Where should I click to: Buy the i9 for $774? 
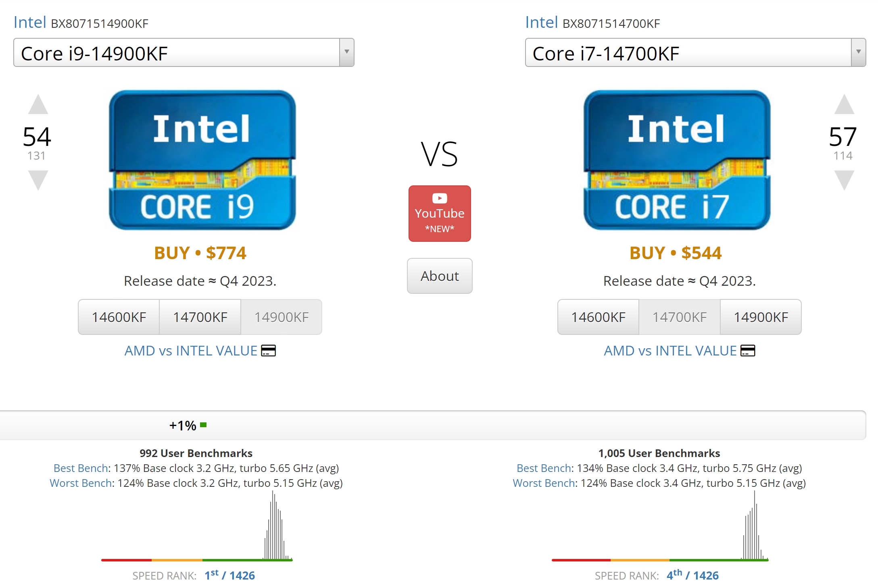click(x=200, y=253)
